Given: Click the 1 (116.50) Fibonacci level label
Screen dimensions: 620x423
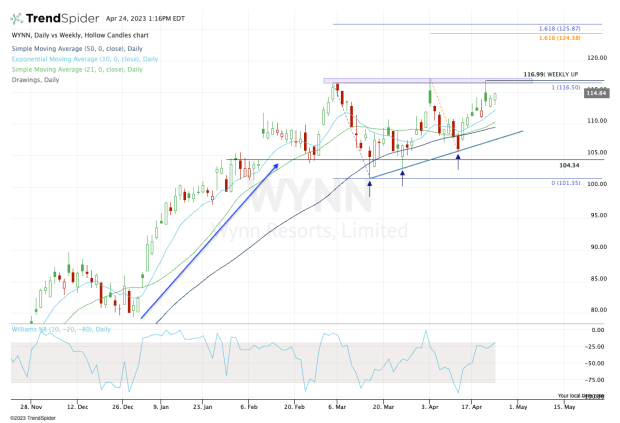Looking at the screenshot, I should tap(566, 87).
